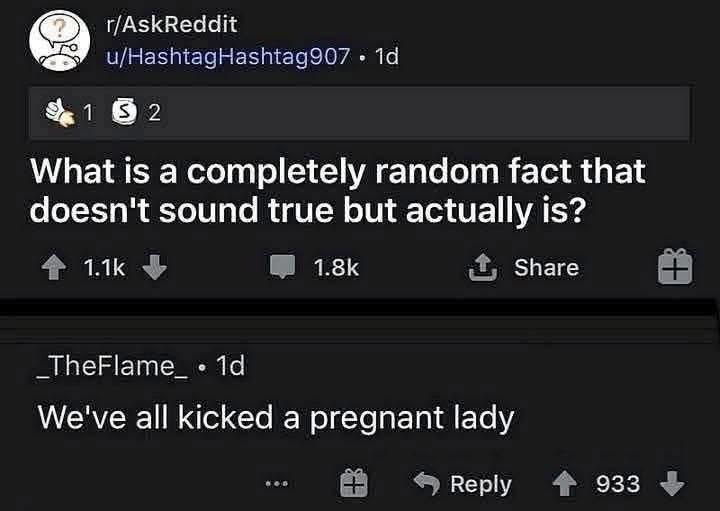Downvote _TheFlame_'s comment
Image resolution: width=720 pixels, height=511 pixels.
pos(672,483)
